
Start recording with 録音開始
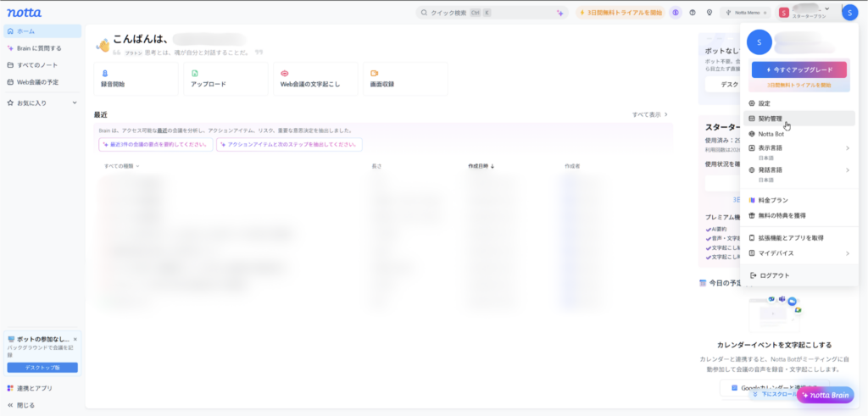136,79
